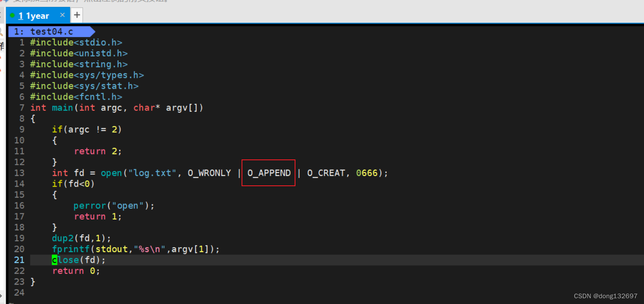Click the open function call on line 13
The height and width of the screenshot is (304, 644).
(112, 173)
